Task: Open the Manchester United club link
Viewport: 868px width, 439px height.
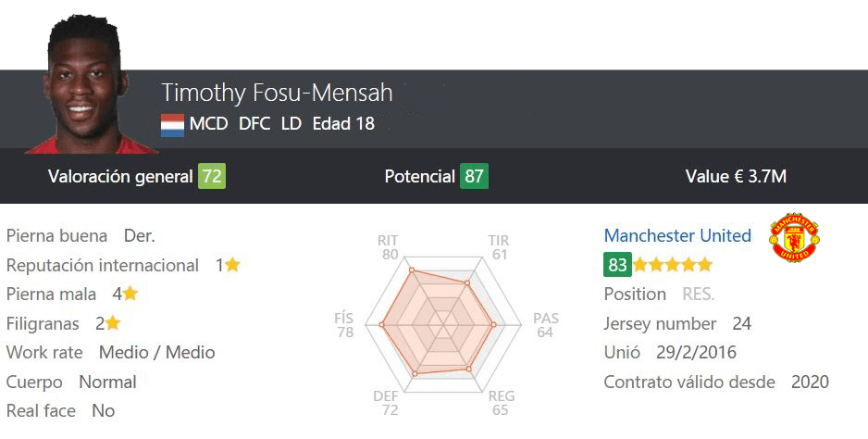Action: coord(677,235)
